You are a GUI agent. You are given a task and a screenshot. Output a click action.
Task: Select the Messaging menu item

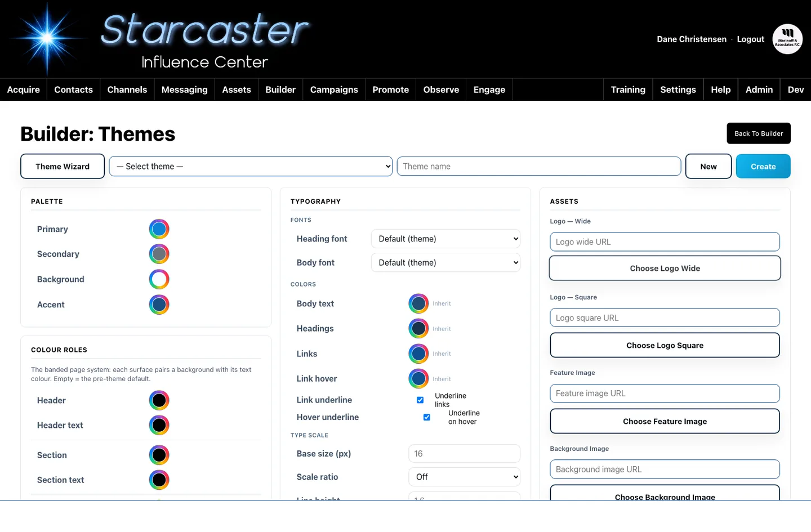click(185, 90)
